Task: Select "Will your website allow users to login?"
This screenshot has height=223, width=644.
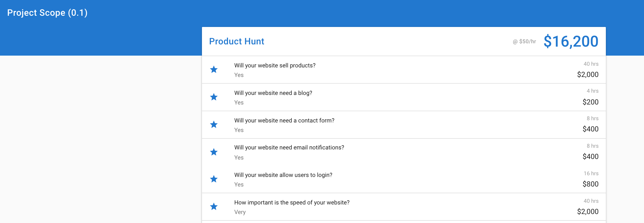Action: pyautogui.click(x=283, y=175)
